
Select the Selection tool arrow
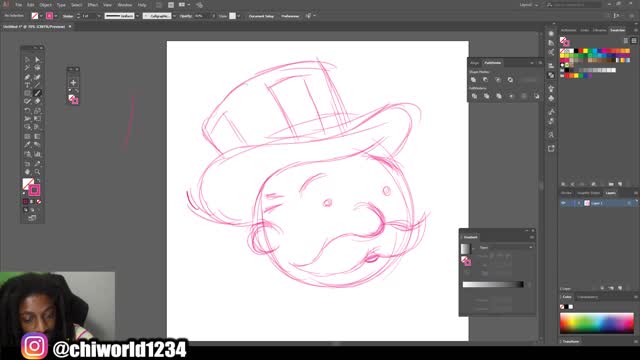tap(27, 60)
